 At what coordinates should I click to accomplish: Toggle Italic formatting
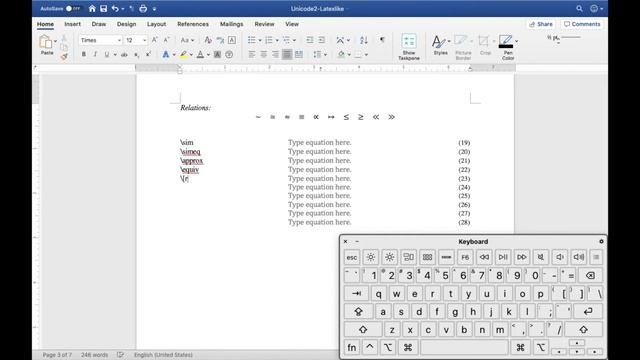95,54
